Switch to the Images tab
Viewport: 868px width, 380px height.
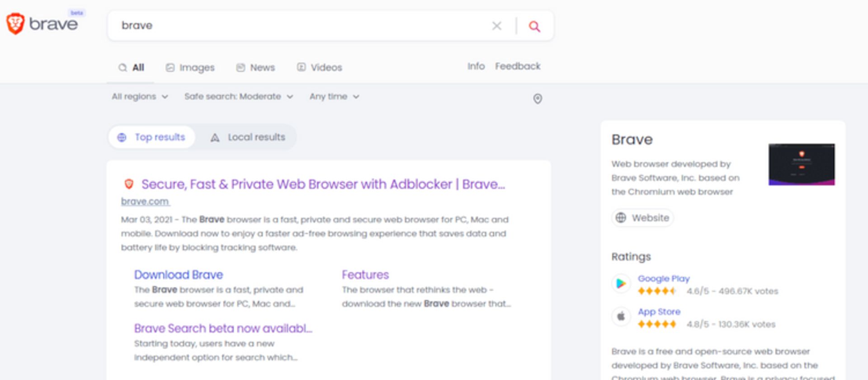coord(190,68)
